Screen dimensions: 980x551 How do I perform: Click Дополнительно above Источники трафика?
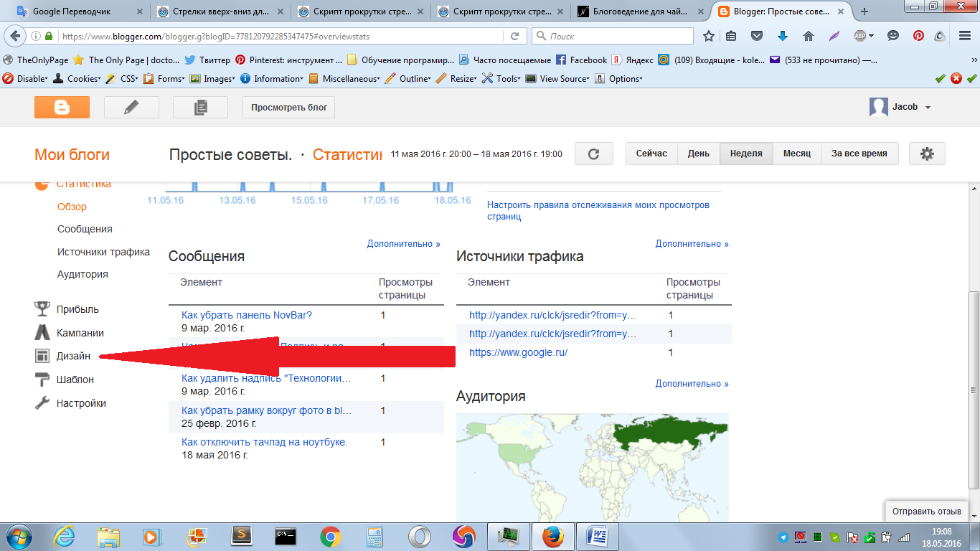click(x=692, y=244)
